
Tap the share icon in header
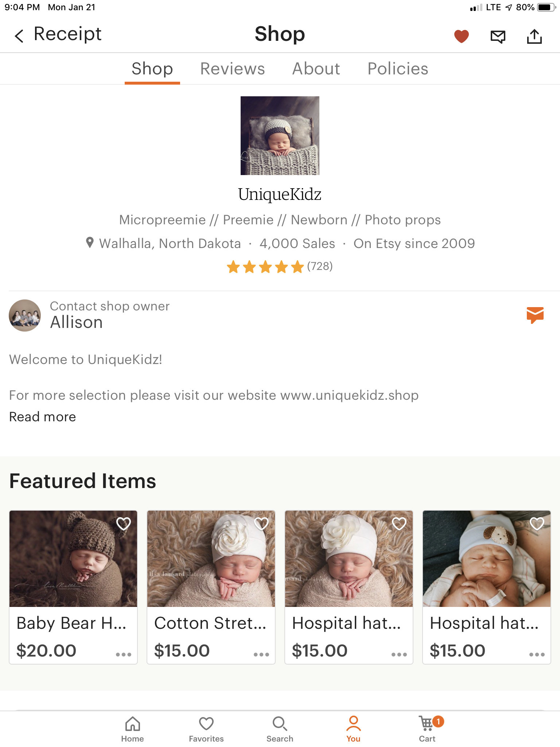click(x=534, y=36)
